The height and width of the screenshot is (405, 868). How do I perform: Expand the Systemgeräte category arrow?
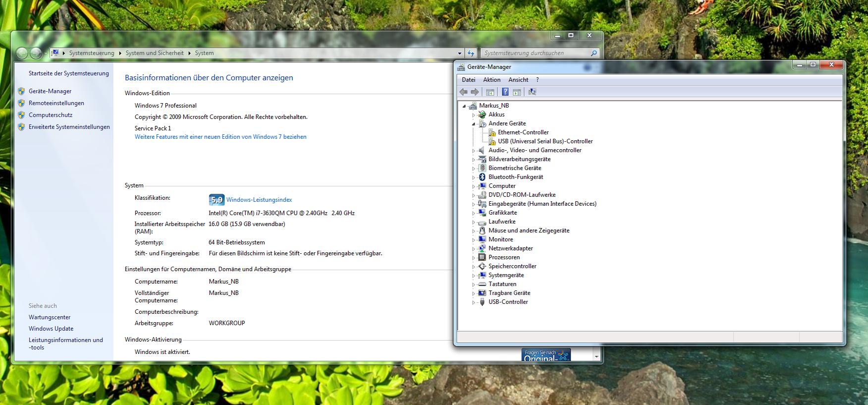tap(474, 276)
